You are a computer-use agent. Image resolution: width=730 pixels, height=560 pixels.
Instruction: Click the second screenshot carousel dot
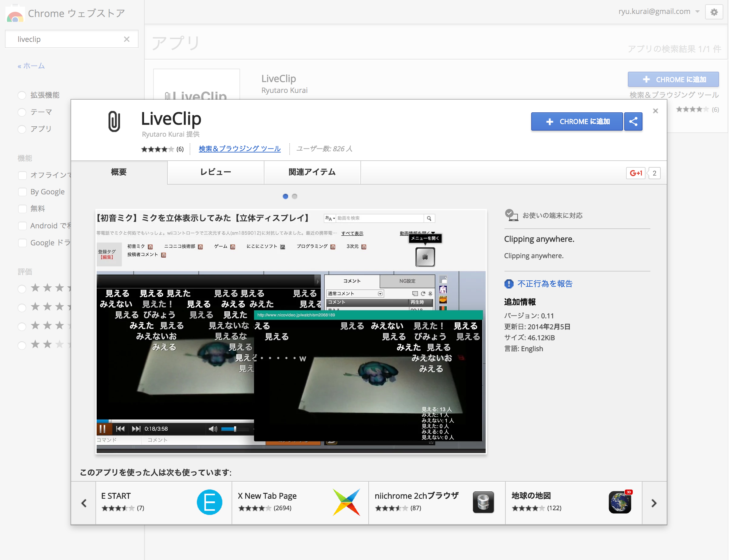click(x=295, y=197)
